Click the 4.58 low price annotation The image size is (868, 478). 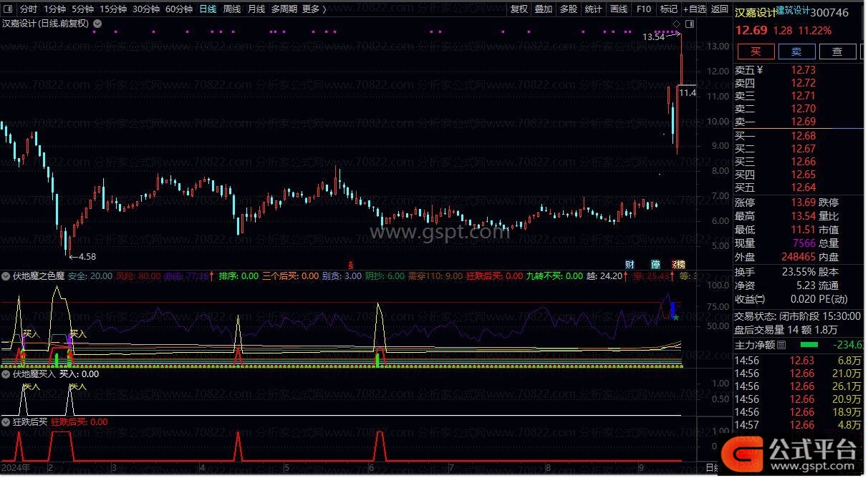coord(87,256)
